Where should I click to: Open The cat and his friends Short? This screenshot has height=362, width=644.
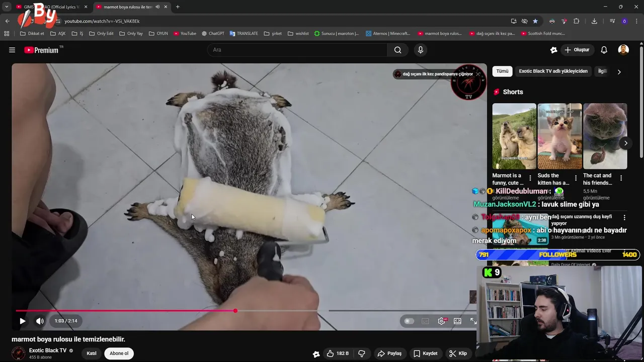[605, 136]
